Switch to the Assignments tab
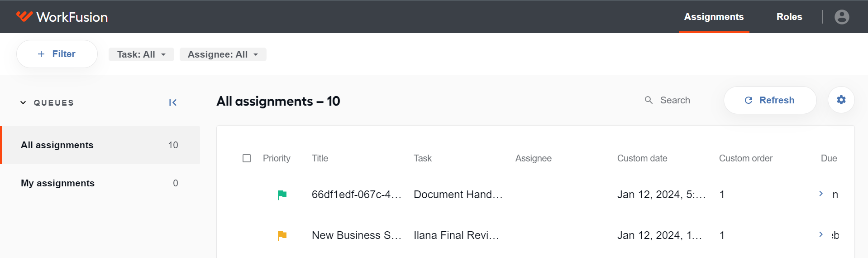Viewport: 868px width, 258px height. 714,17
